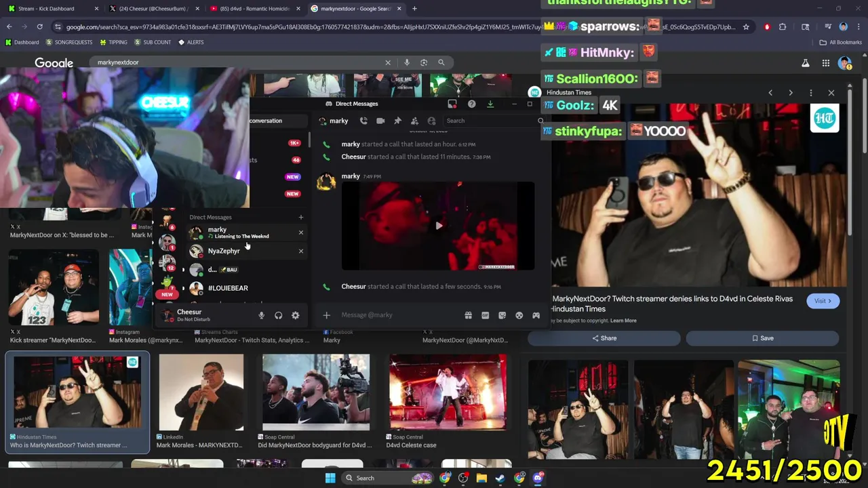Click Windows Start button
The height and width of the screenshot is (488, 868).
(x=330, y=478)
